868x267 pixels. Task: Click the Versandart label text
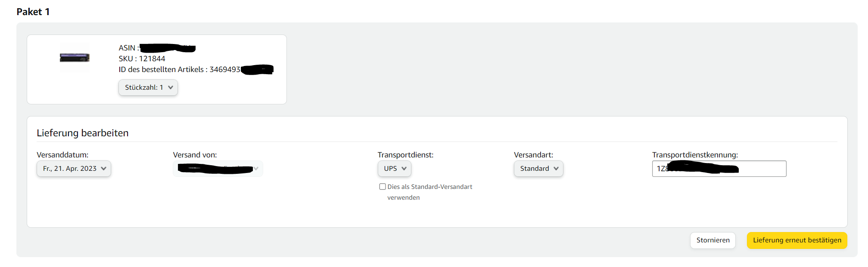tap(533, 155)
